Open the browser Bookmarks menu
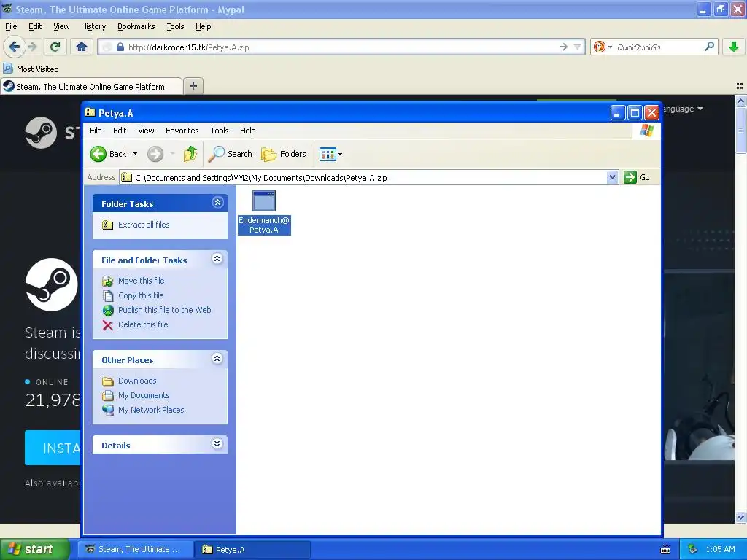This screenshot has height=560, width=747. 136,27
